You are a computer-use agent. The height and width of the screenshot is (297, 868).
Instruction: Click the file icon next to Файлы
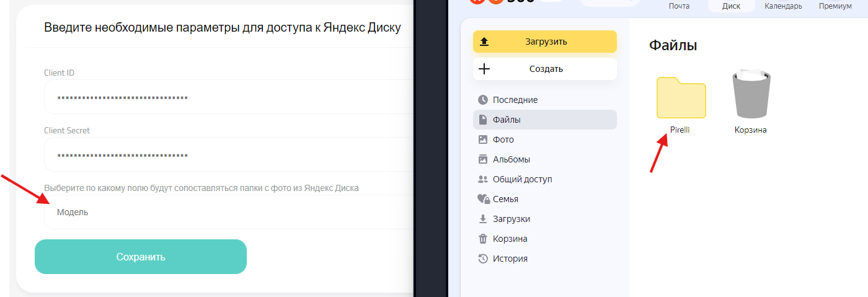483,120
